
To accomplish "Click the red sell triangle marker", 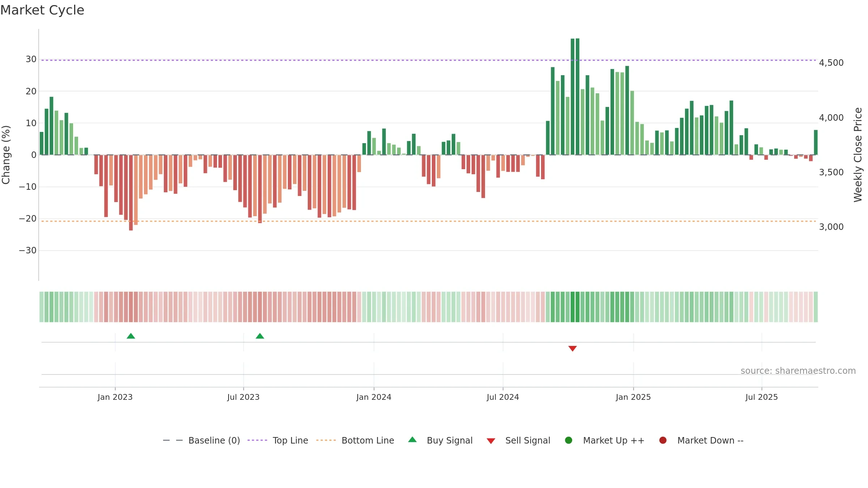I will point(573,348).
